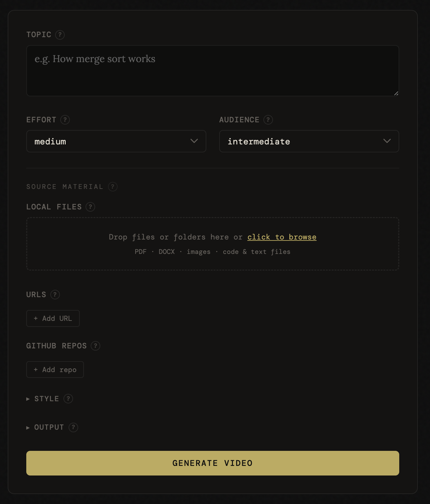Show help for the URLs section
Image resolution: width=430 pixels, height=504 pixels.
55,295
